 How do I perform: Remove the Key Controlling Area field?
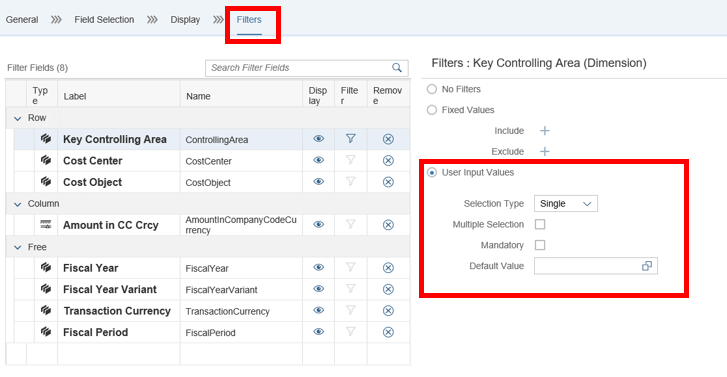(389, 139)
